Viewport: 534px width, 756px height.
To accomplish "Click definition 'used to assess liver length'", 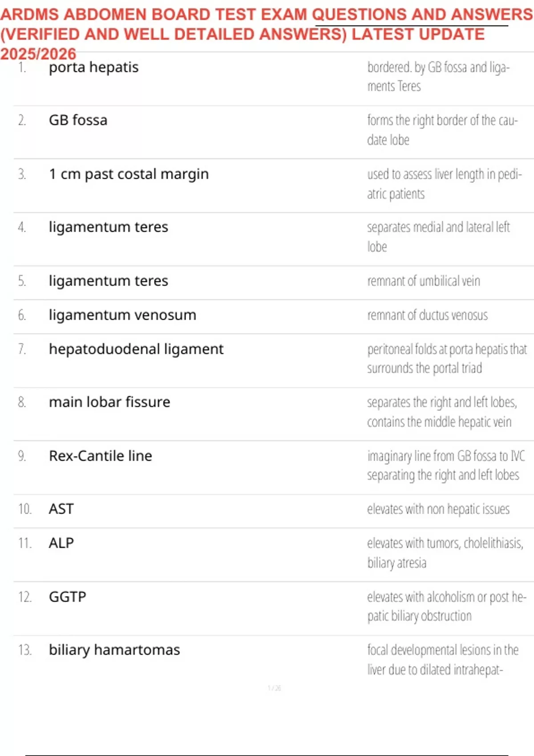I will coord(444,184).
